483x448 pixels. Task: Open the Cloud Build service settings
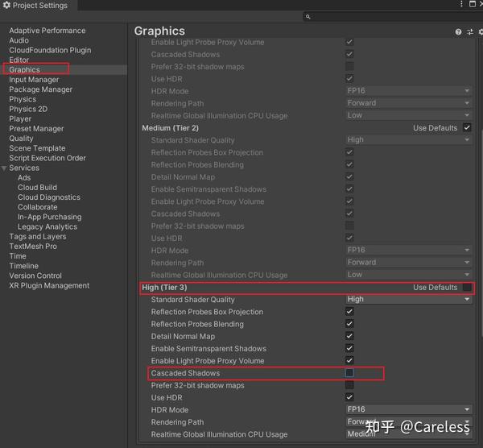point(37,188)
